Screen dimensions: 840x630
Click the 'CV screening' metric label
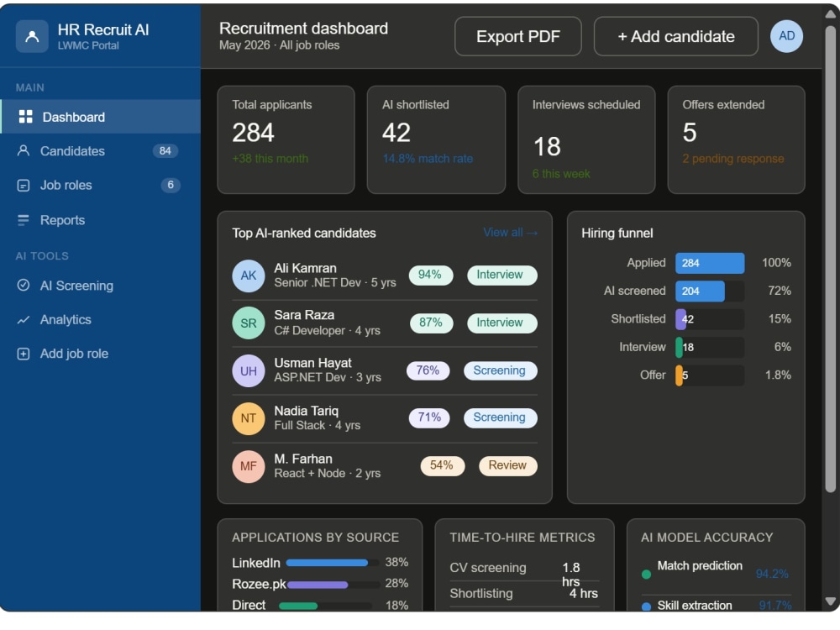point(488,567)
